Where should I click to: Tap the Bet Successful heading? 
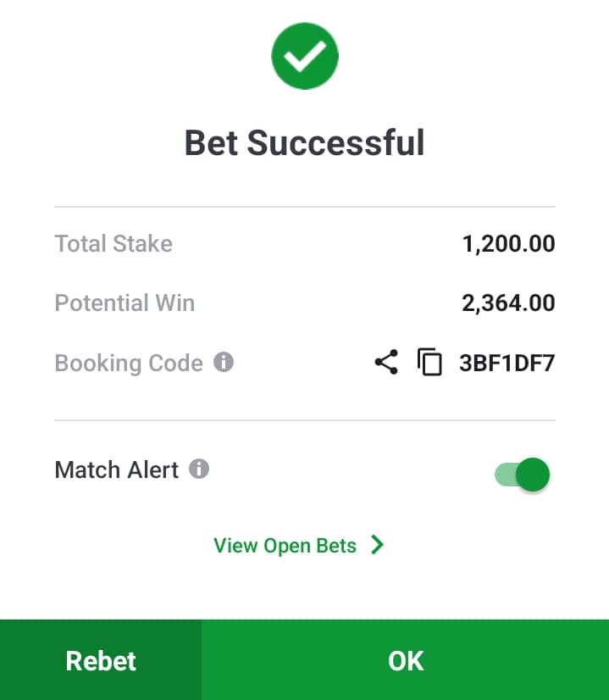click(x=305, y=142)
